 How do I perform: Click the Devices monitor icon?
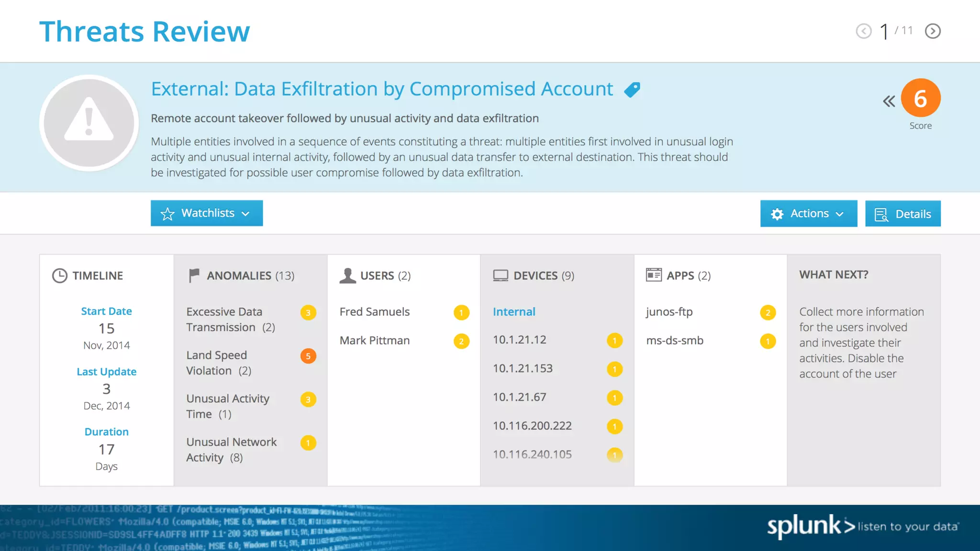(501, 275)
